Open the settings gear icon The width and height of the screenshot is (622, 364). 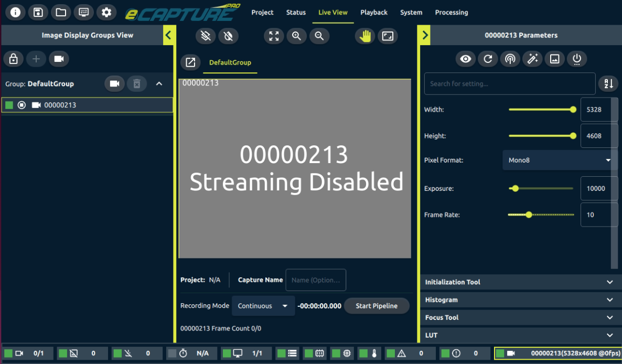pos(106,12)
